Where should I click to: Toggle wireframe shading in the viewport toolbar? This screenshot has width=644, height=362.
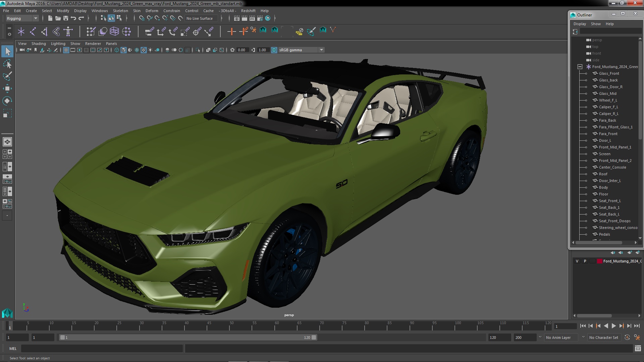click(117, 50)
